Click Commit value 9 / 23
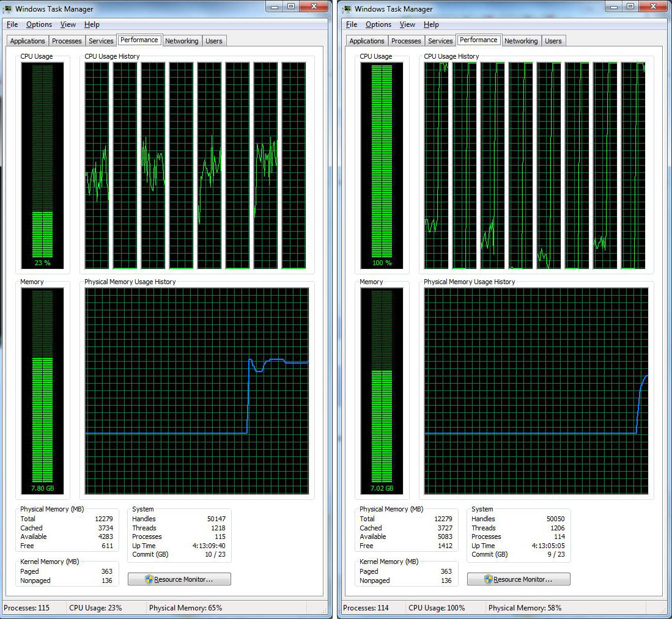 (x=556, y=554)
